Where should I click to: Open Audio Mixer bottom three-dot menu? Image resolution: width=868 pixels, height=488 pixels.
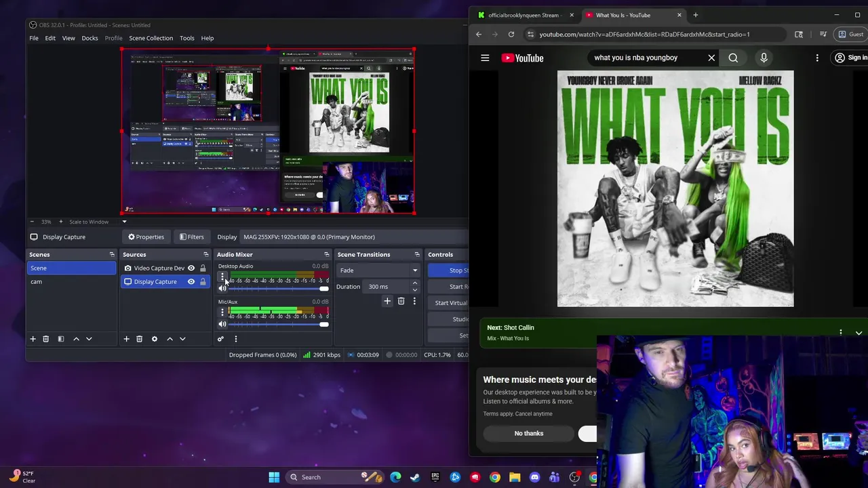tap(235, 339)
